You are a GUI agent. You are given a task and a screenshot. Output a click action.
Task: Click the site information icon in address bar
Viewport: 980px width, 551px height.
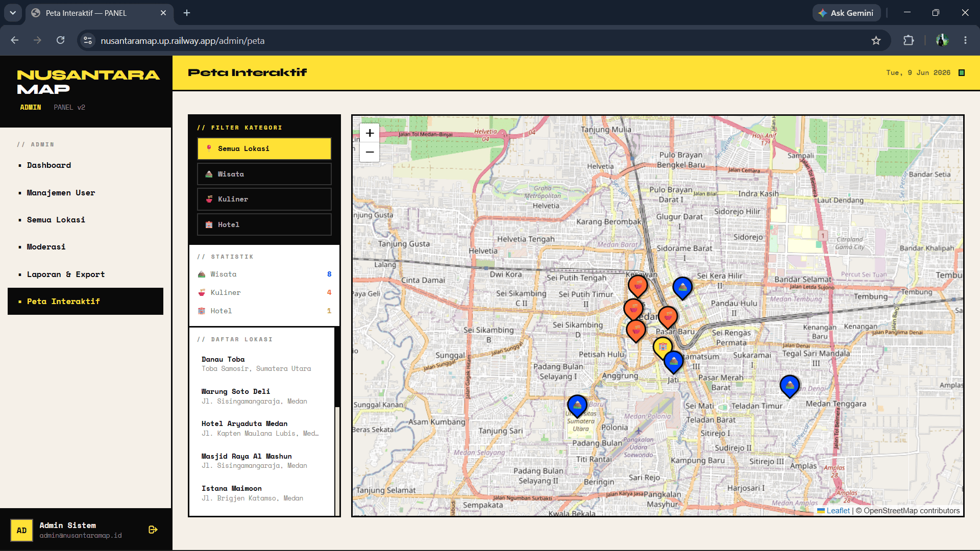click(x=88, y=40)
